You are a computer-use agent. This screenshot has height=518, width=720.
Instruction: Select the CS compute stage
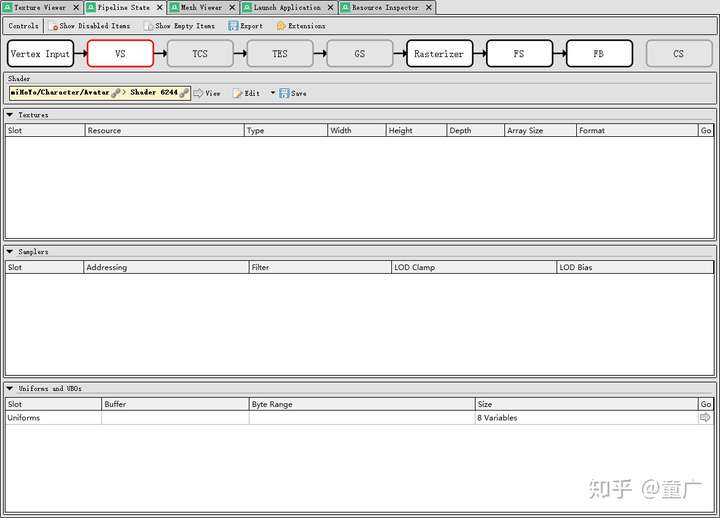coord(679,54)
